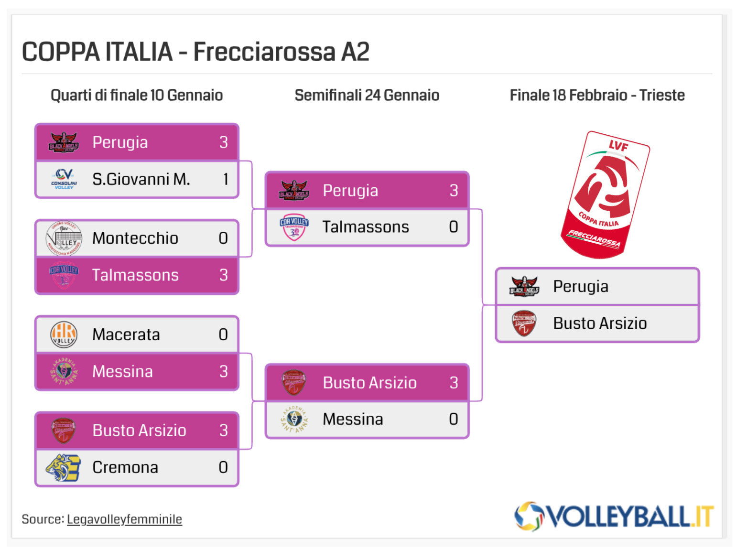Click the Cremona tiger logo
This screenshot has width=736, height=560.
pyautogui.click(x=63, y=467)
